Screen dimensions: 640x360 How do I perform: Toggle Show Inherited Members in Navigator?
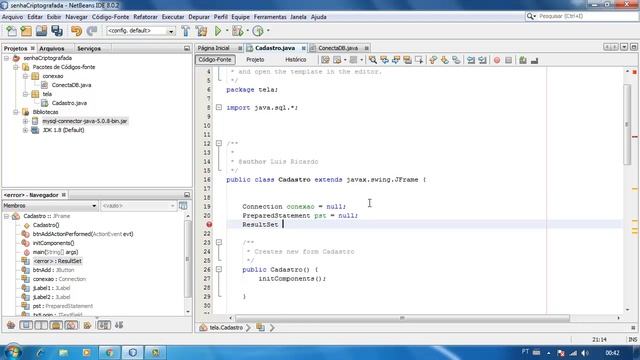(x=11, y=325)
